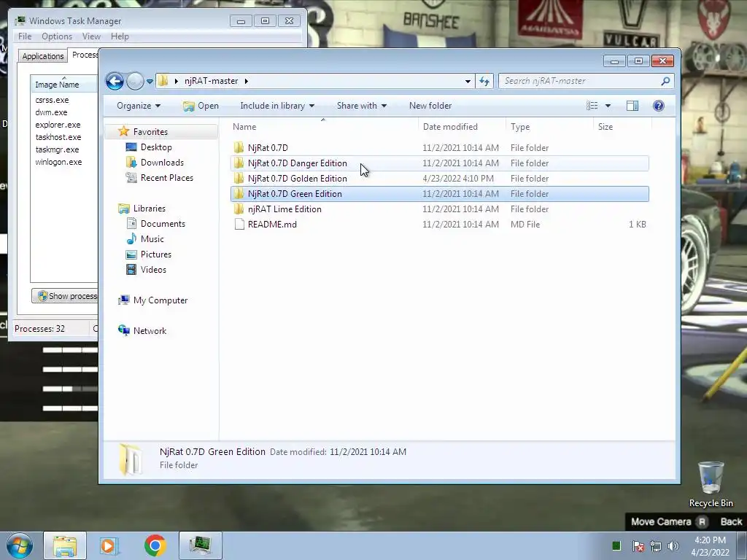
Task: Select the README.md file
Action: (x=439, y=224)
